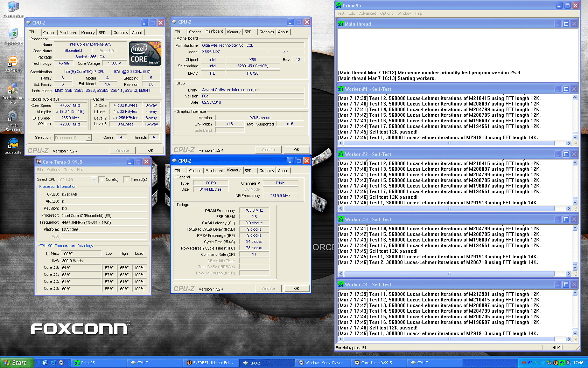Viewport: 588px width, 368px height.
Task: Click the scroll up arrow in Worker #3
Action: [575, 228]
